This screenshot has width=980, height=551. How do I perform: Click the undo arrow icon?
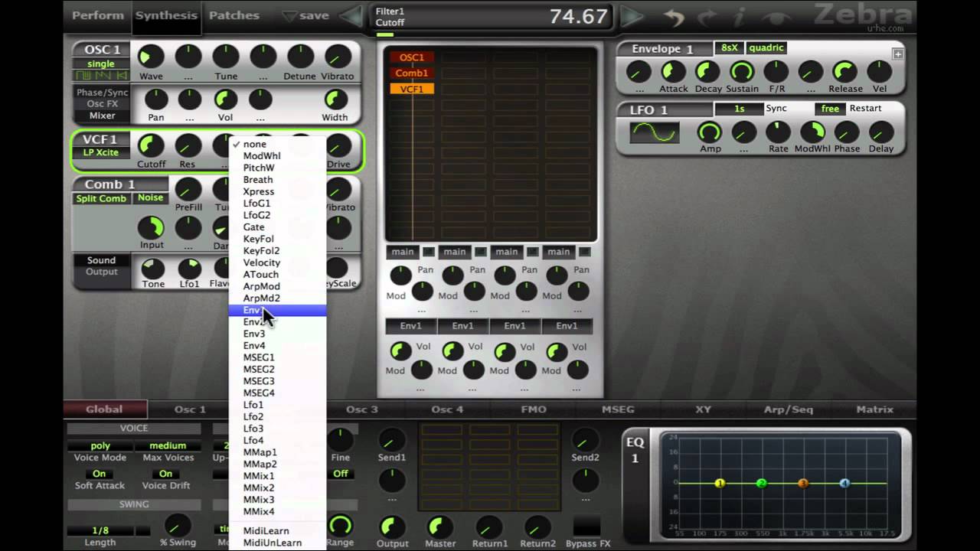(673, 16)
